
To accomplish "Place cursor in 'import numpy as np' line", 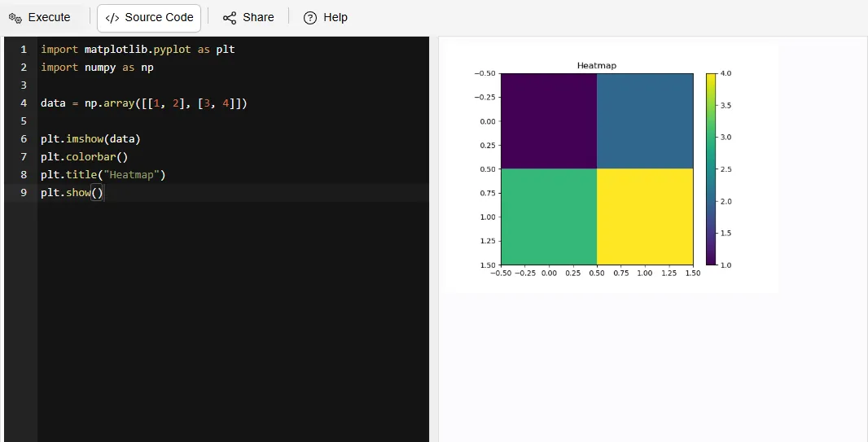I will [97, 67].
